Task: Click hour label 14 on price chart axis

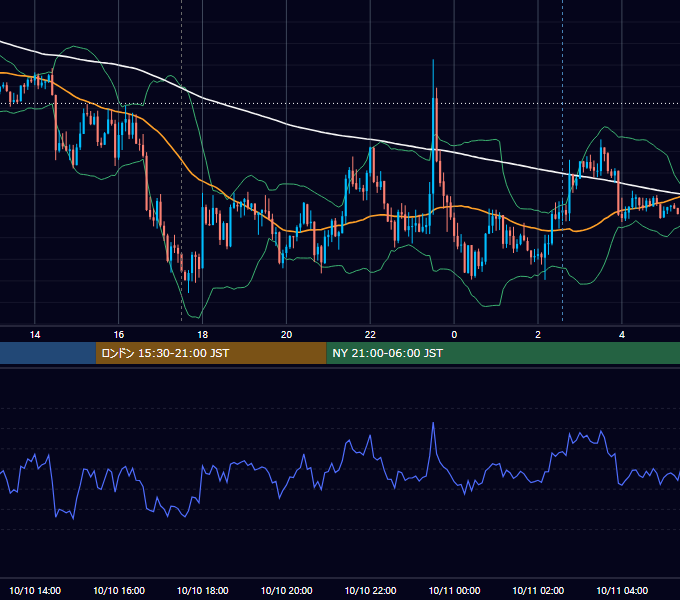Action: [35, 334]
